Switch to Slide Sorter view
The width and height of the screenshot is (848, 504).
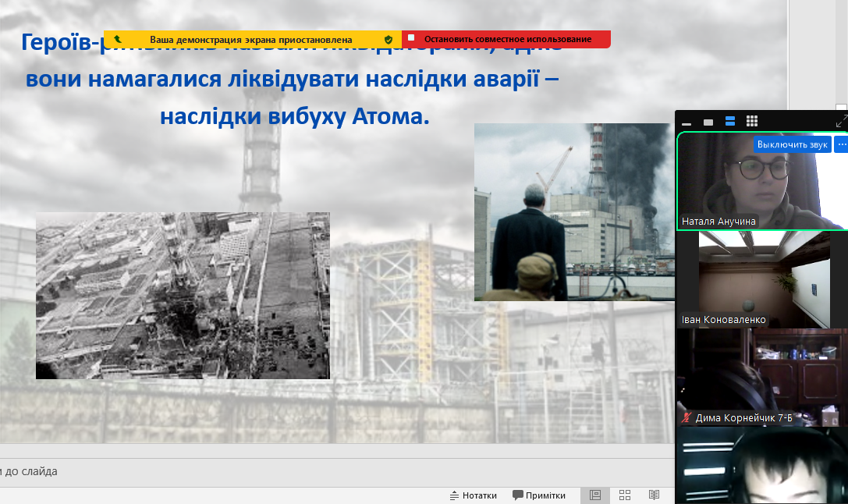(625, 495)
